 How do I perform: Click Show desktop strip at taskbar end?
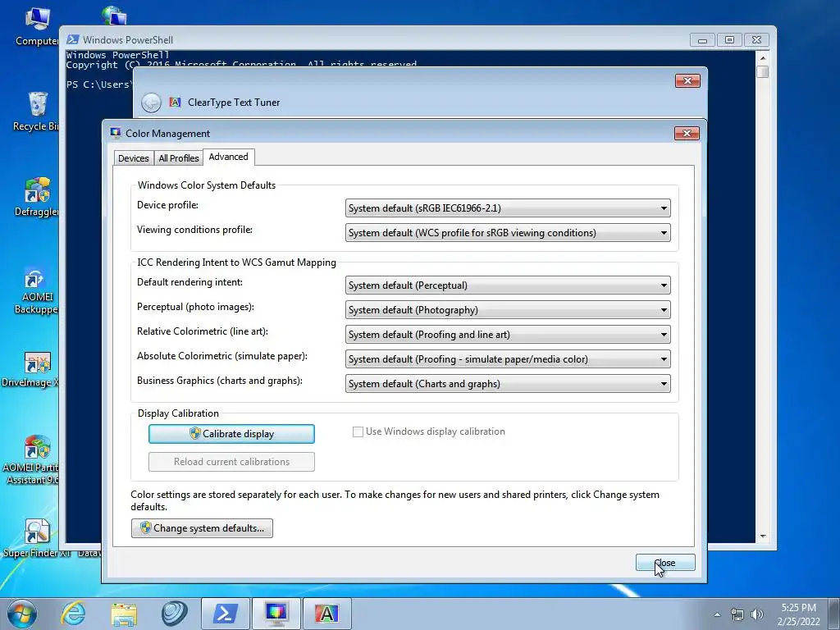pyautogui.click(x=834, y=614)
